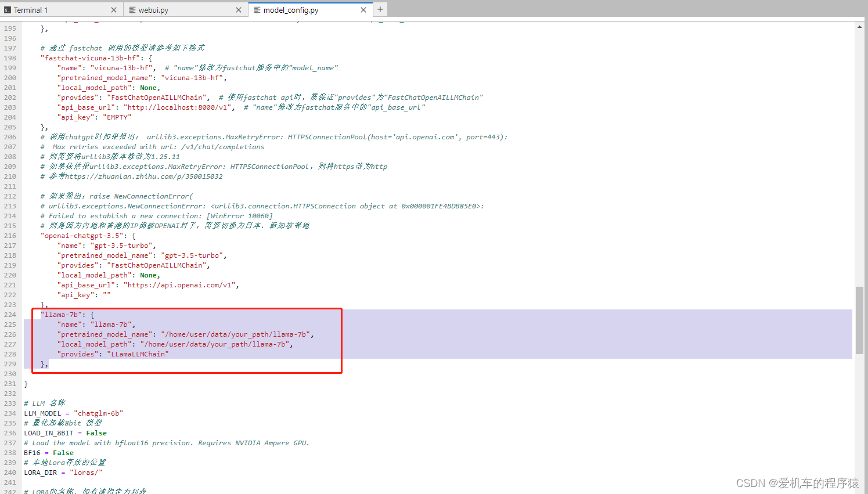Click llama-7b pretrained_model_name path string
This screenshot has width=868, height=494.
(x=235, y=334)
